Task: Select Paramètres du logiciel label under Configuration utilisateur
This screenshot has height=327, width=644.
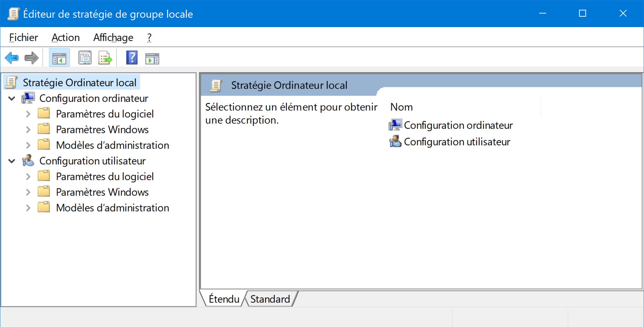Action: (105, 176)
